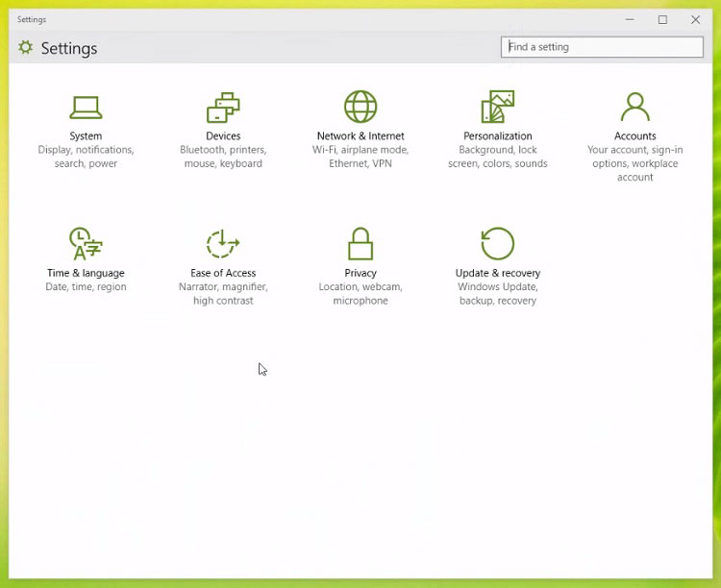The width and height of the screenshot is (721, 588).
Task: Click the Accounts person icon
Action: click(x=634, y=107)
